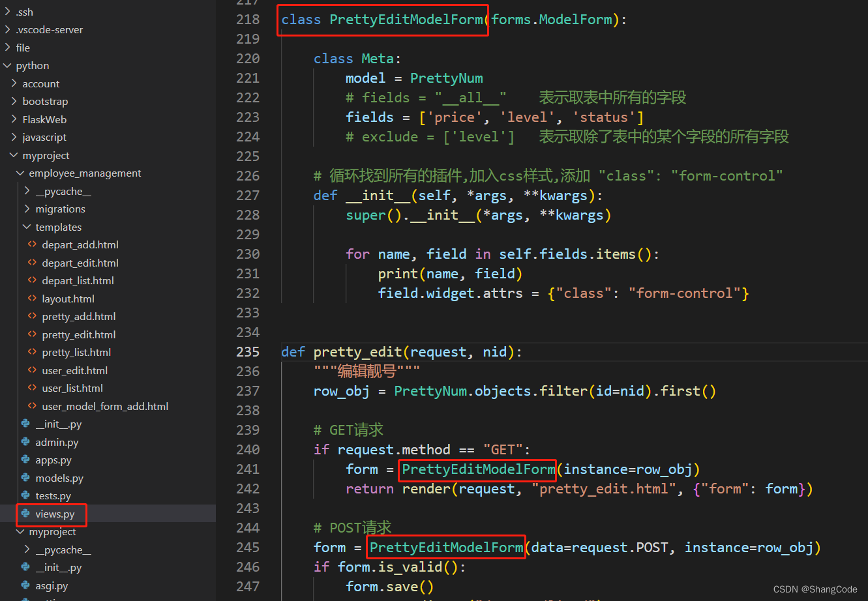Screen dimensions: 868x601
Task: Click line number 247 in the gutter
Action: coord(248,587)
